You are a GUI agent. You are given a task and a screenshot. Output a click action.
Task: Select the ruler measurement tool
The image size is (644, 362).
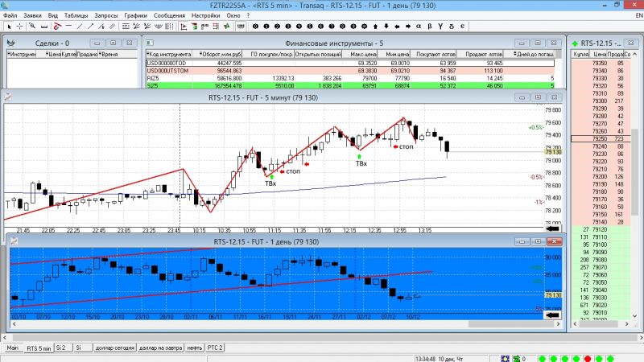pos(44,27)
